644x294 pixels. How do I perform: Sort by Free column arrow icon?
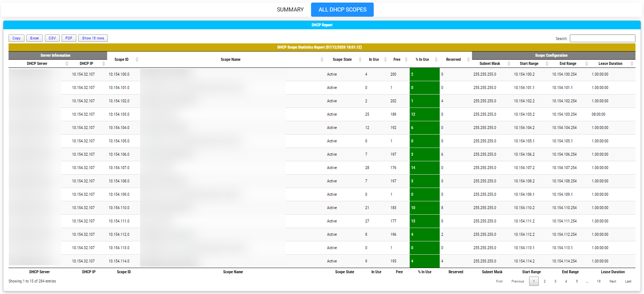coord(406,60)
